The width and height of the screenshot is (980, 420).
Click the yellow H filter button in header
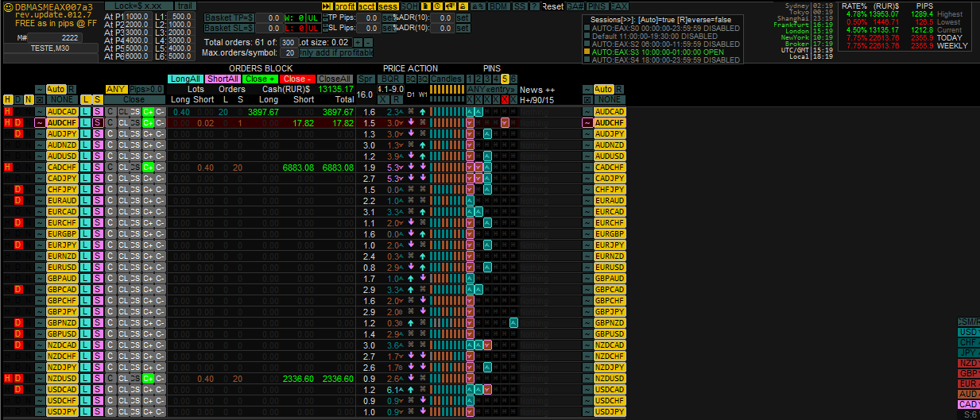7,99
